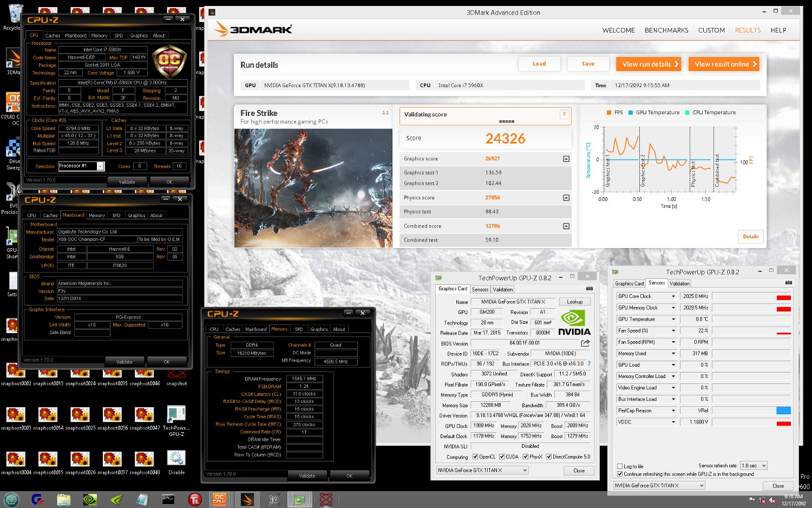Image resolution: width=812 pixels, height=508 pixels.
Task: Click the Gigabyte OC badge in CPU-Z
Action: pos(169,61)
